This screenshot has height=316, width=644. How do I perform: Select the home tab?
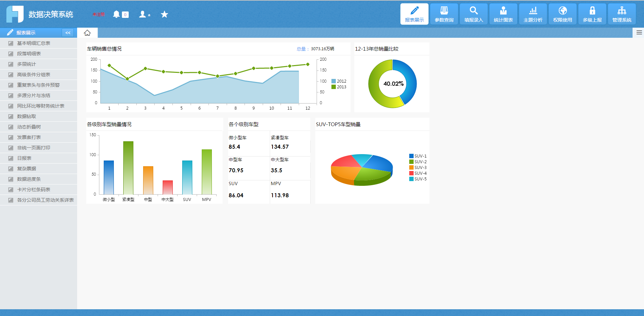pyautogui.click(x=88, y=33)
